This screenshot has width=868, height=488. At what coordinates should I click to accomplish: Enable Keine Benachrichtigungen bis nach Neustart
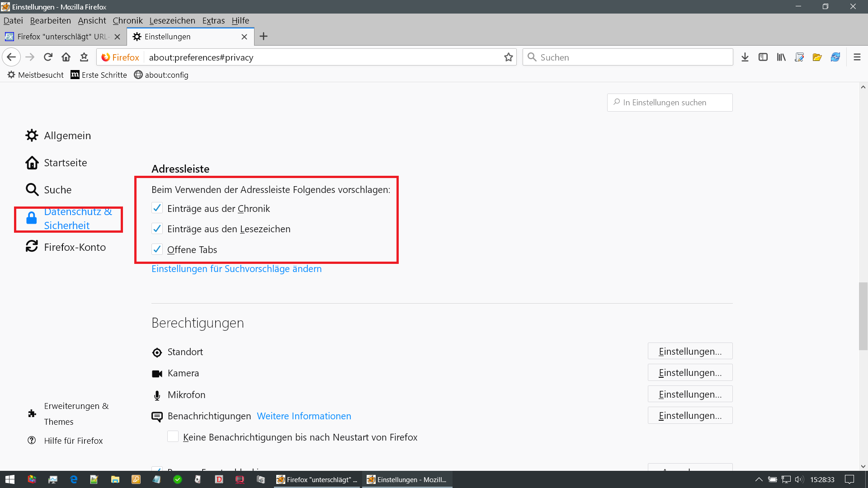point(173,436)
